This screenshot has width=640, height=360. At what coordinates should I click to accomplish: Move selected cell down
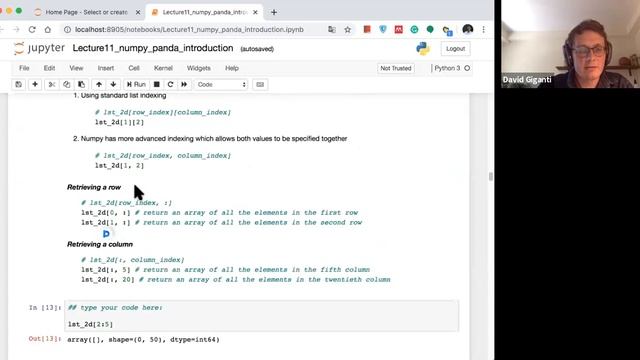pos(113,84)
